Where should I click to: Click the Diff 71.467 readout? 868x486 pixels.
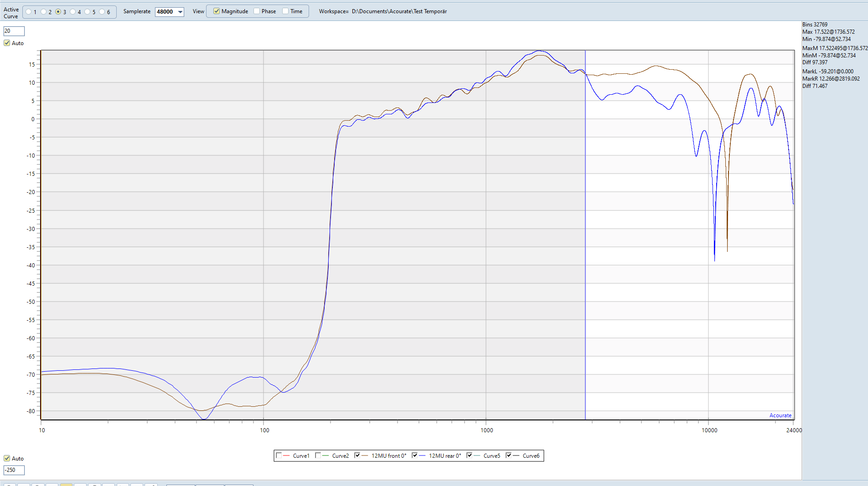(815, 86)
